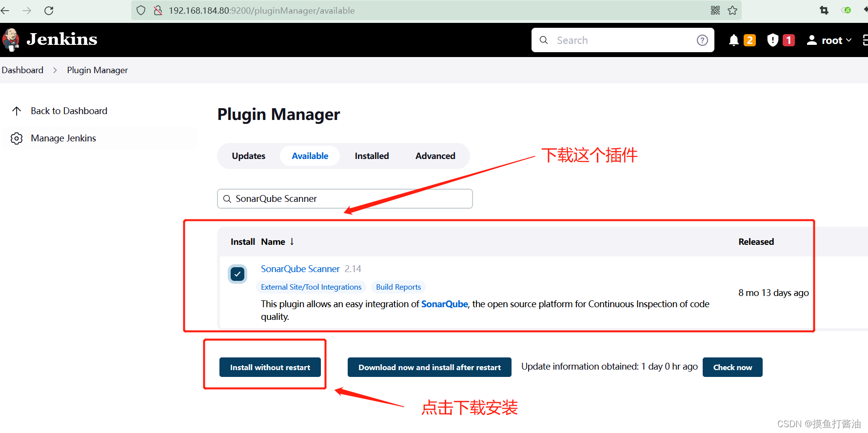Viewport: 868px width, 433px height.
Task: Uncheck the SonarQube Scanner install checkbox
Action: tap(237, 274)
